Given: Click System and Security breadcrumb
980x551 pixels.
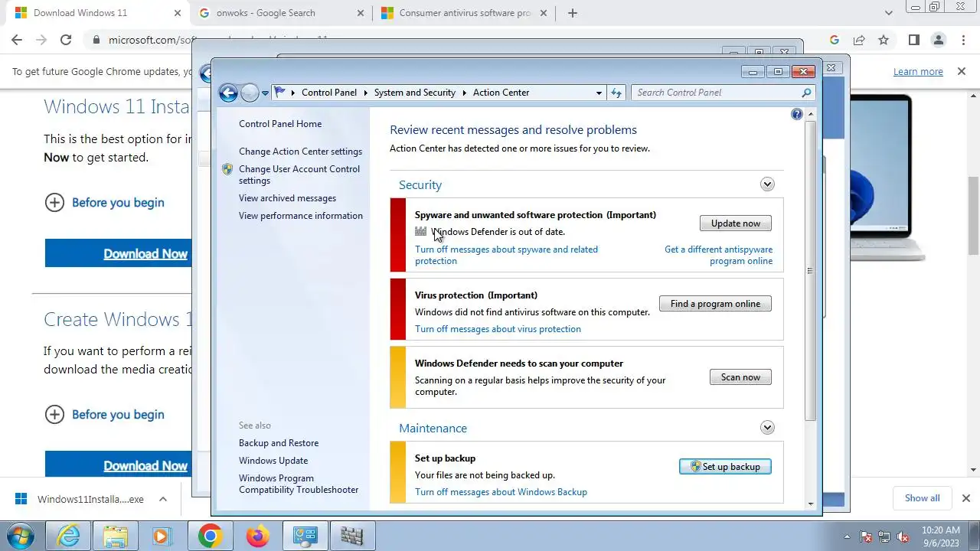Looking at the screenshot, I should tap(415, 93).
